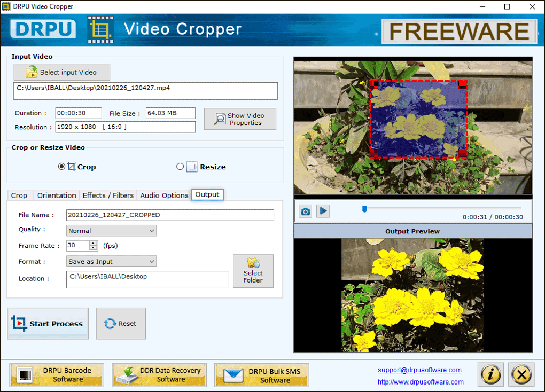
Task: Click the Output Preview header label
Action: click(412, 231)
